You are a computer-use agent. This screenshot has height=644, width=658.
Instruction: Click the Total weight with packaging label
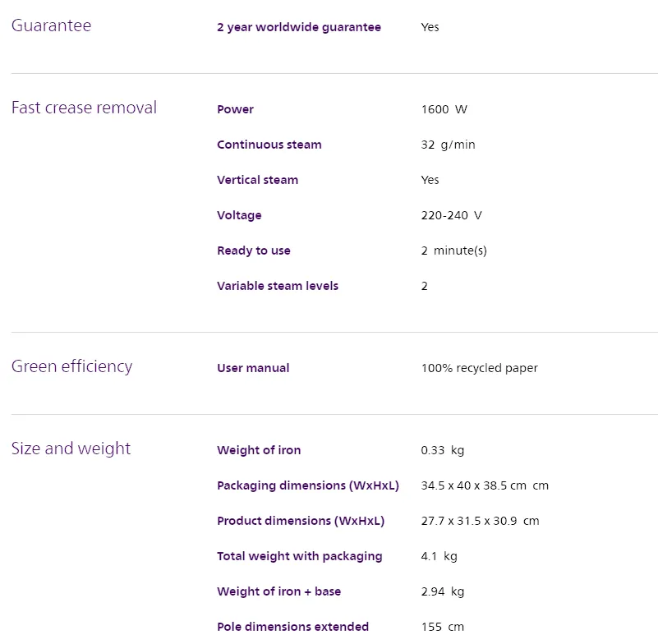tap(300, 556)
